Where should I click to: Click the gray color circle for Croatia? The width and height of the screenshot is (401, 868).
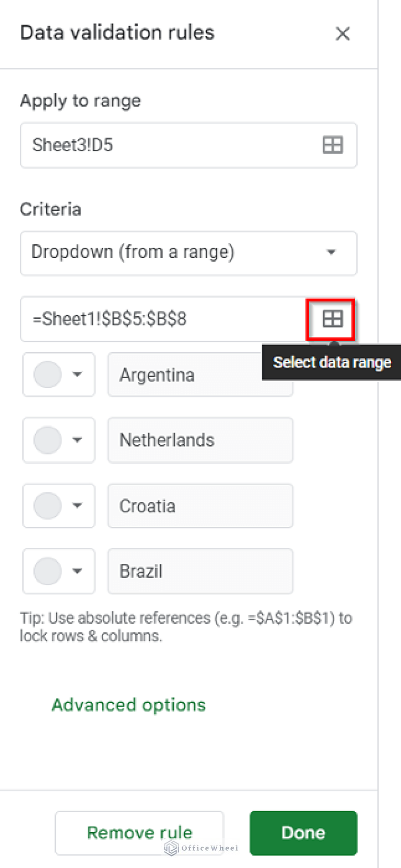tap(48, 505)
